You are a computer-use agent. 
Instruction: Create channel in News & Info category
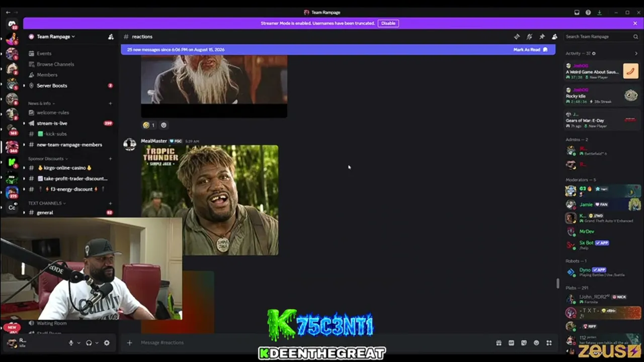click(x=110, y=104)
